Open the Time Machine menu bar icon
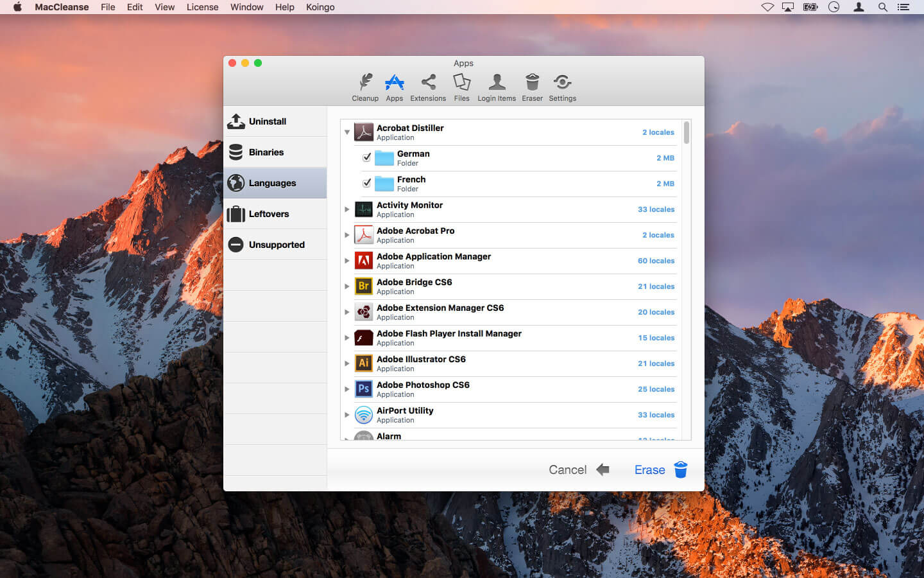This screenshot has height=578, width=924. [x=834, y=7]
